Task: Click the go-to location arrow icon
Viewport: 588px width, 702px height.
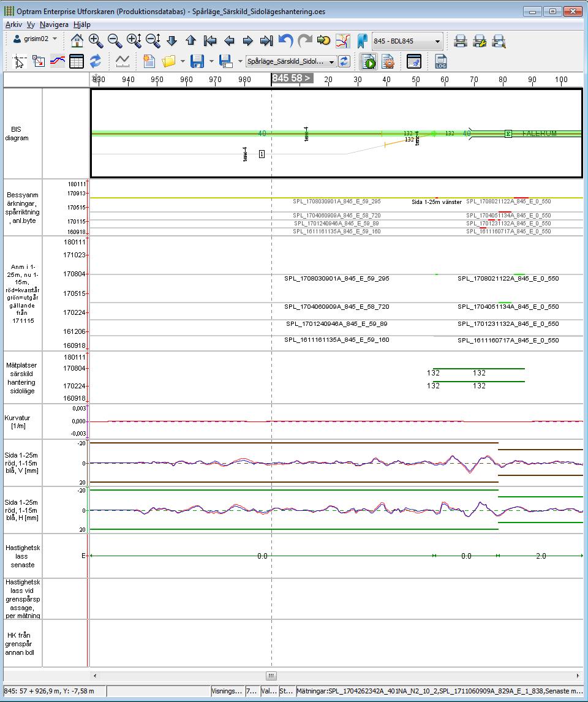Action: [x=323, y=41]
